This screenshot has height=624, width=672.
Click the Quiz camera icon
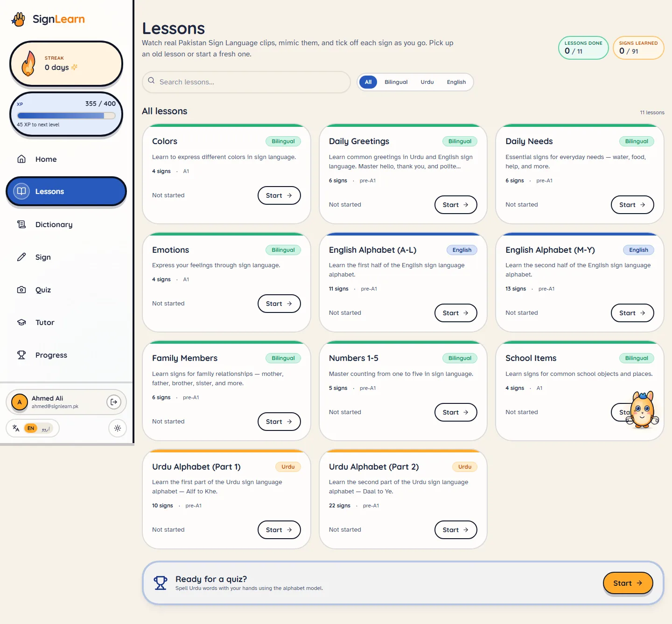[21, 290]
